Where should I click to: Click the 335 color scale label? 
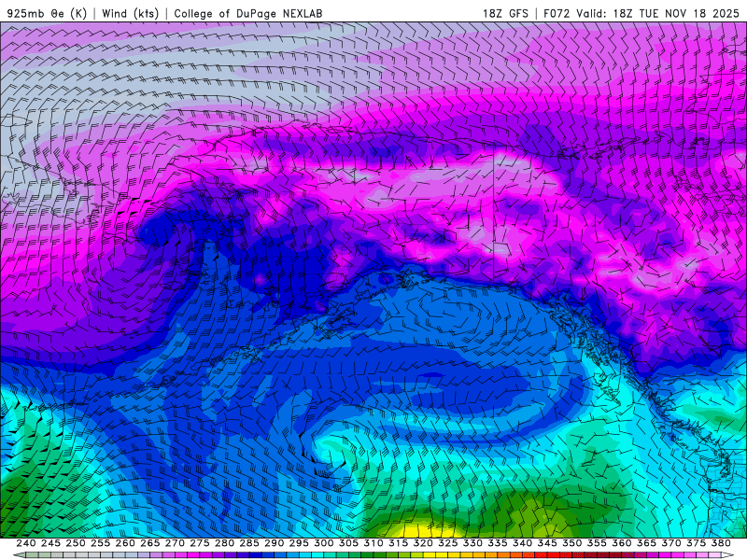click(498, 543)
